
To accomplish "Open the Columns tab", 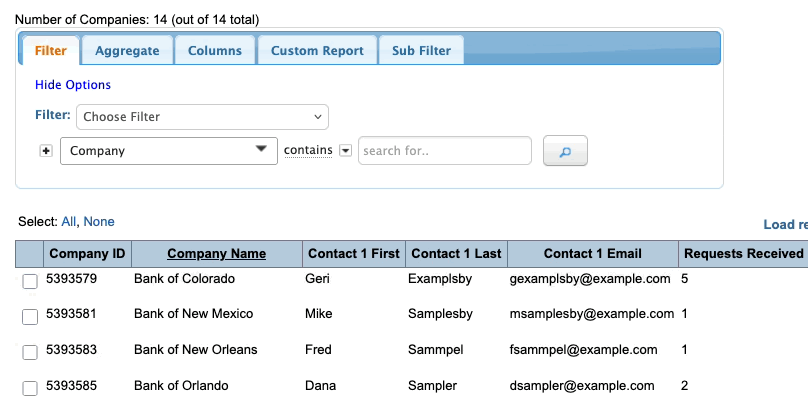I will click(x=214, y=51).
